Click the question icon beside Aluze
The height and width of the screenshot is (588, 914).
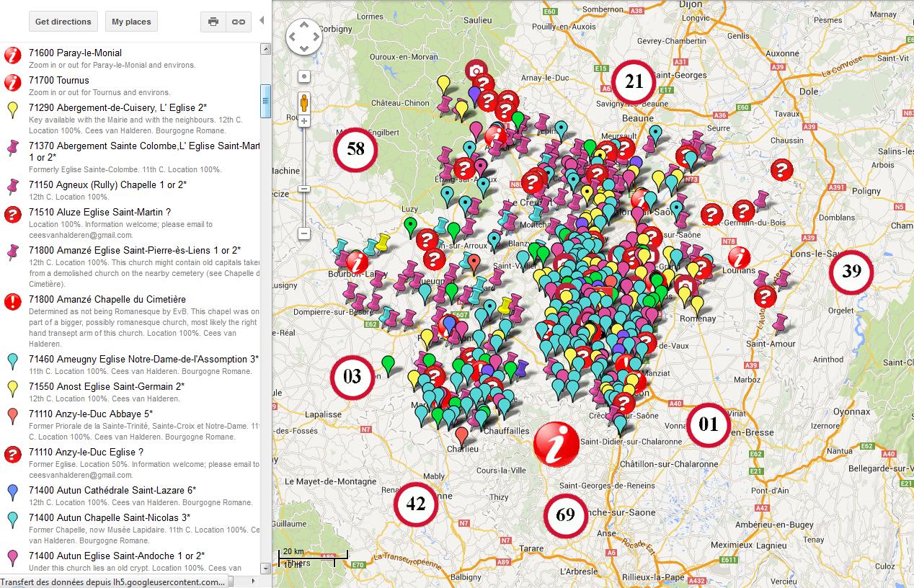[x=12, y=214]
